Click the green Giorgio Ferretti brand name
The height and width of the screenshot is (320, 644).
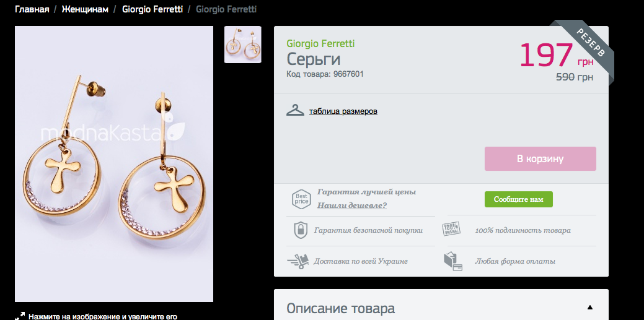[320, 43]
